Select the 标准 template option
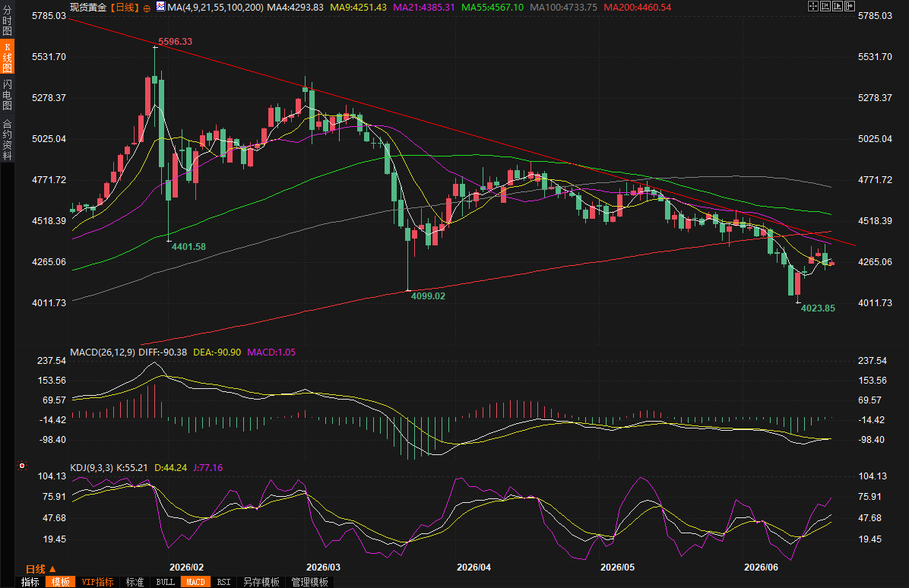The width and height of the screenshot is (909, 588). point(135,582)
